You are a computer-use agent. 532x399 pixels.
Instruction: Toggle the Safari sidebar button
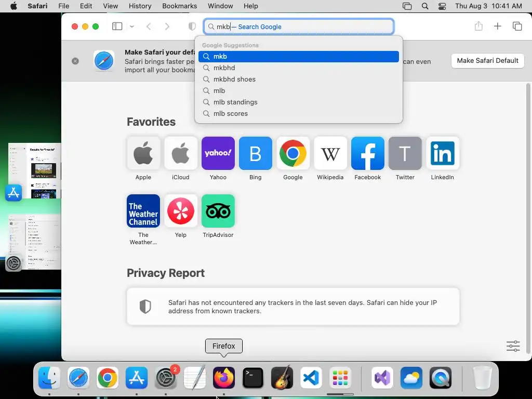117,26
